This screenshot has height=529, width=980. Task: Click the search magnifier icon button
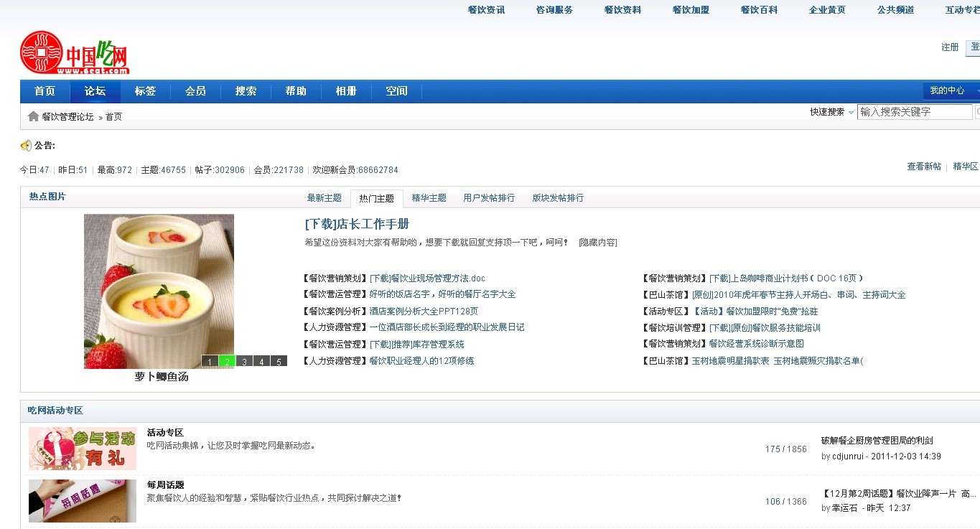[977, 112]
